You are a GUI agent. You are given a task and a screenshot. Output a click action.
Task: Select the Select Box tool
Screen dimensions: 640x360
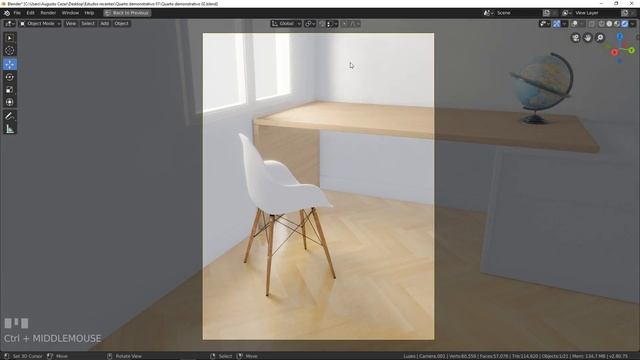[10, 38]
